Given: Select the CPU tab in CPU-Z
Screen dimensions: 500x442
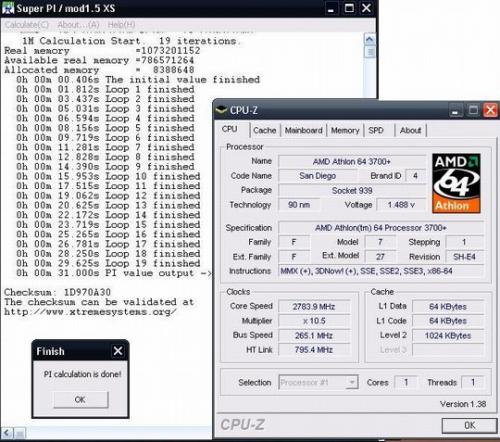Looking at the screenshot, I should 230,129.
